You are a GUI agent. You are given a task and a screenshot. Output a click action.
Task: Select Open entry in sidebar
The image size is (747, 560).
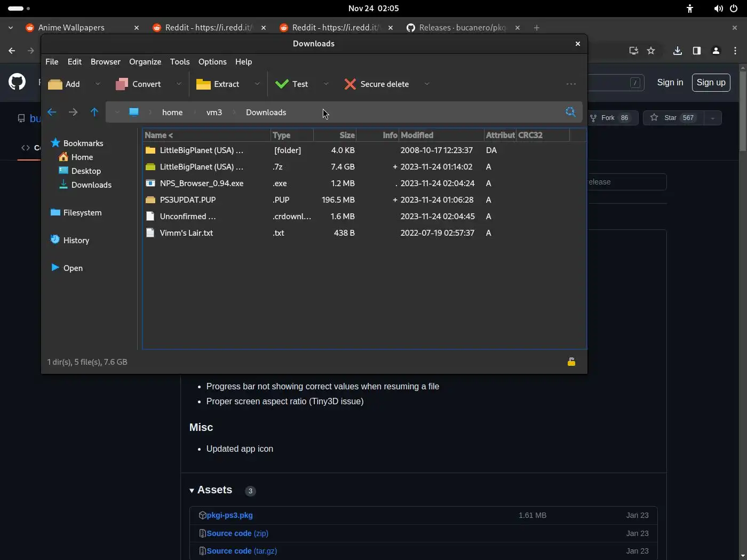coord(67,268)
